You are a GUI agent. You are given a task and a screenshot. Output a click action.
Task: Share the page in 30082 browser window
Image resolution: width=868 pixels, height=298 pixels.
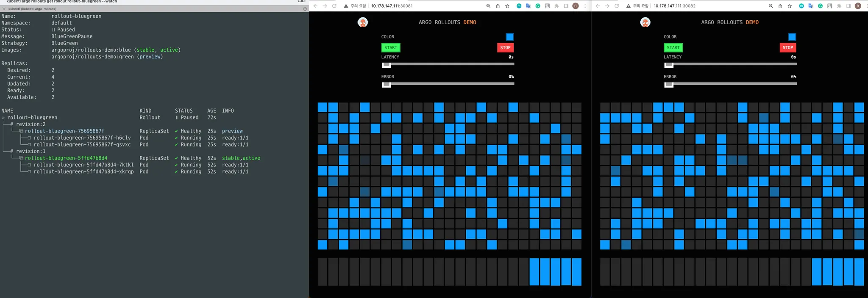coord(780,6)
